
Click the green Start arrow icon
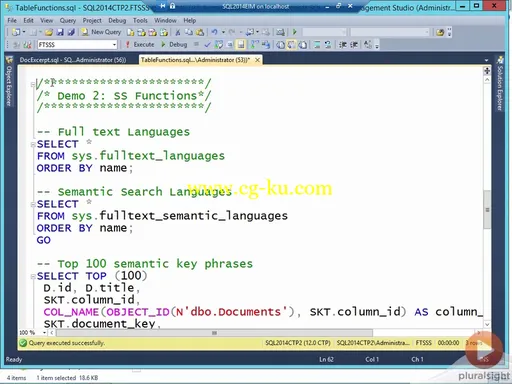tap(295, 32)
